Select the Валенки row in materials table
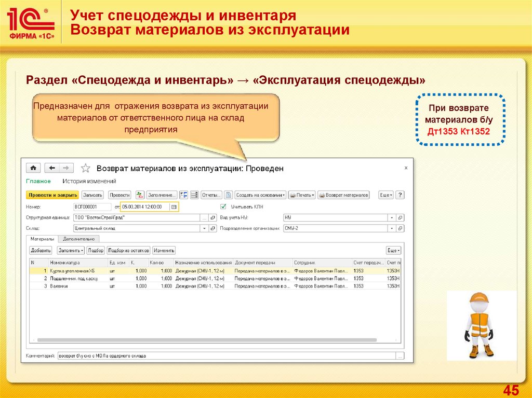Viewport: 532px width, 398px height. [x=59, y=286]
